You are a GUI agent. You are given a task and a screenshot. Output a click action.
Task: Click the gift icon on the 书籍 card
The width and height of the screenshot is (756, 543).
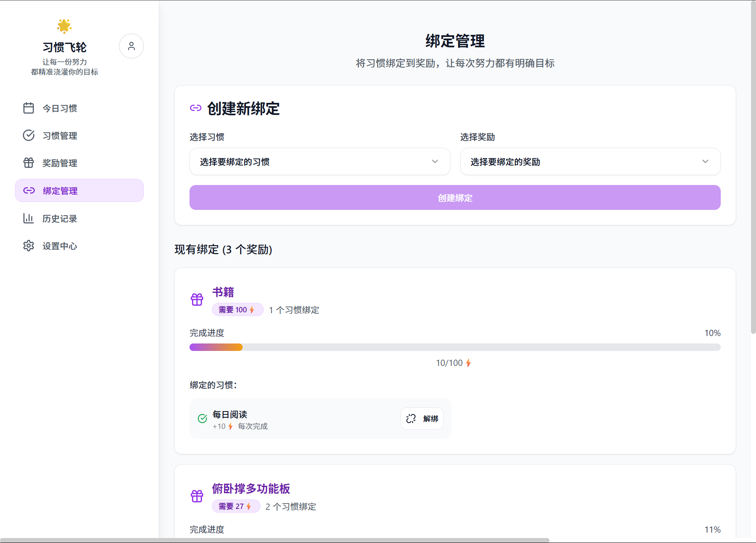click(x=197, y=300)
